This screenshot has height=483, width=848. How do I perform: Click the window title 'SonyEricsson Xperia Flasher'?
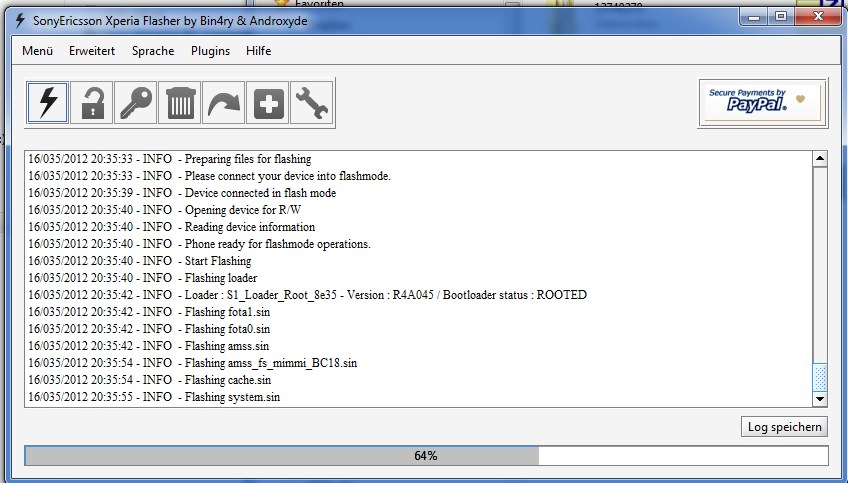click(170, 21)
